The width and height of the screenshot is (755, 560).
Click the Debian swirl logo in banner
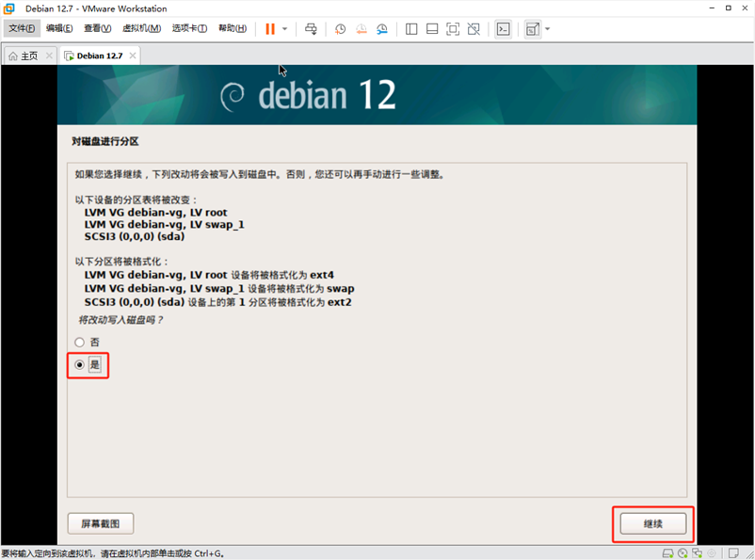click(x=233, y=96)
